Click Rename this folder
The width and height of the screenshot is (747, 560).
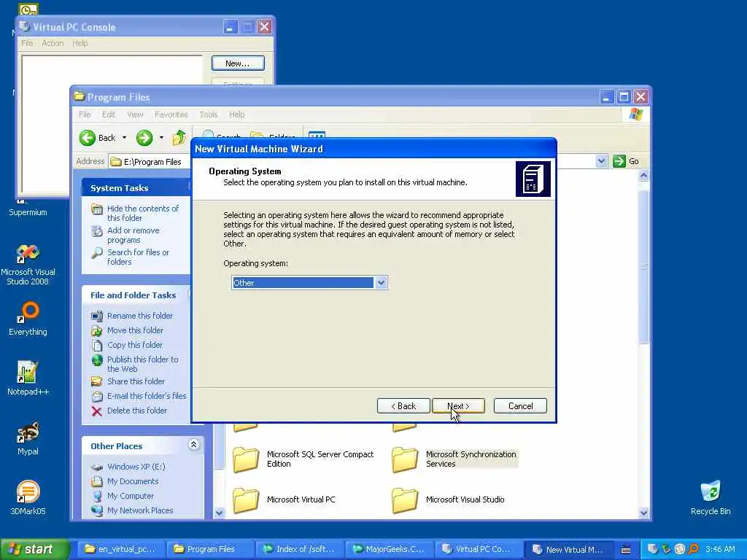coord(139,316)
